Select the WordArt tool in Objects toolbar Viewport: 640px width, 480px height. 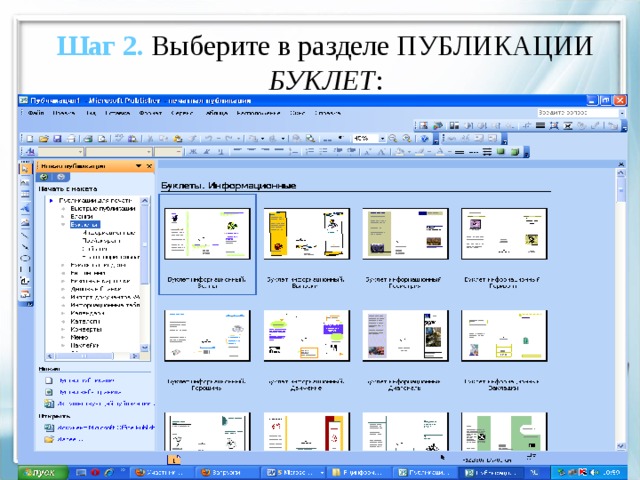[x=25, y=208]
